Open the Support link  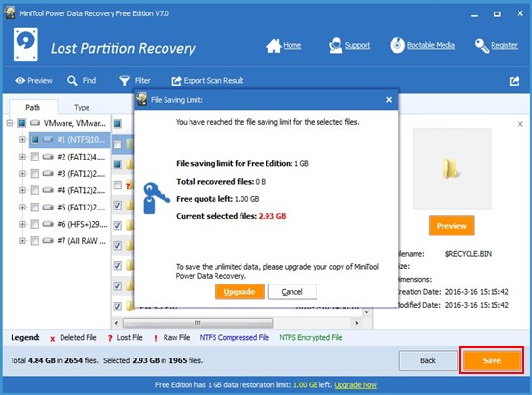tap(358, 45)
